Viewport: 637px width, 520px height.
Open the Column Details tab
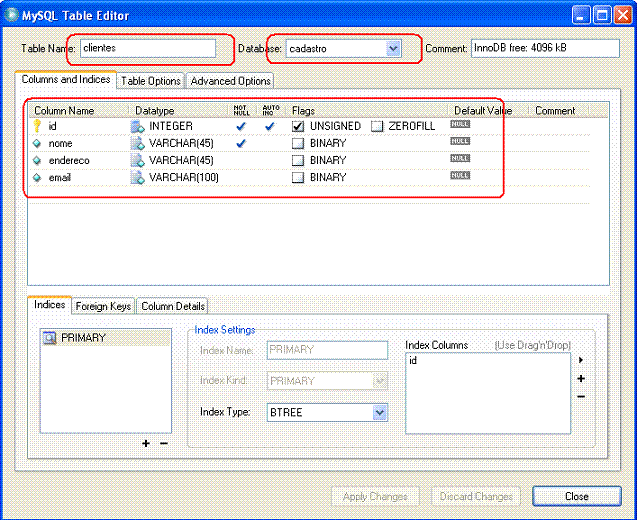pyautogui.click(x=173, y=306)
